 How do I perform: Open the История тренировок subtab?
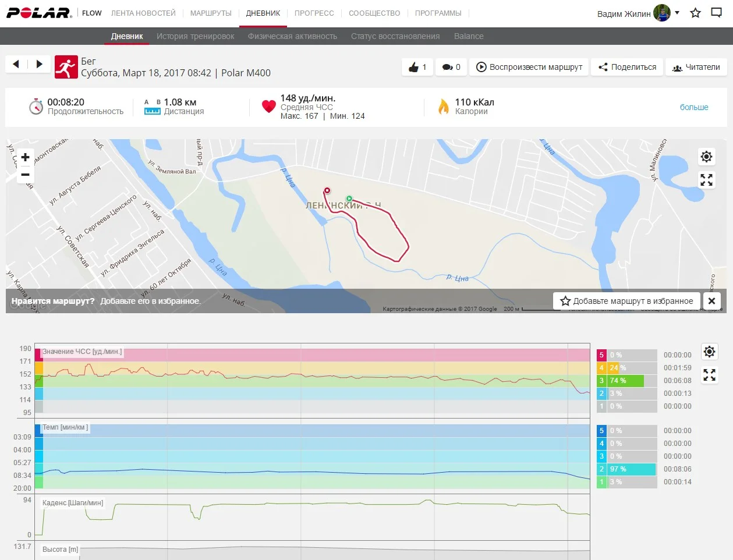[195, 36]
